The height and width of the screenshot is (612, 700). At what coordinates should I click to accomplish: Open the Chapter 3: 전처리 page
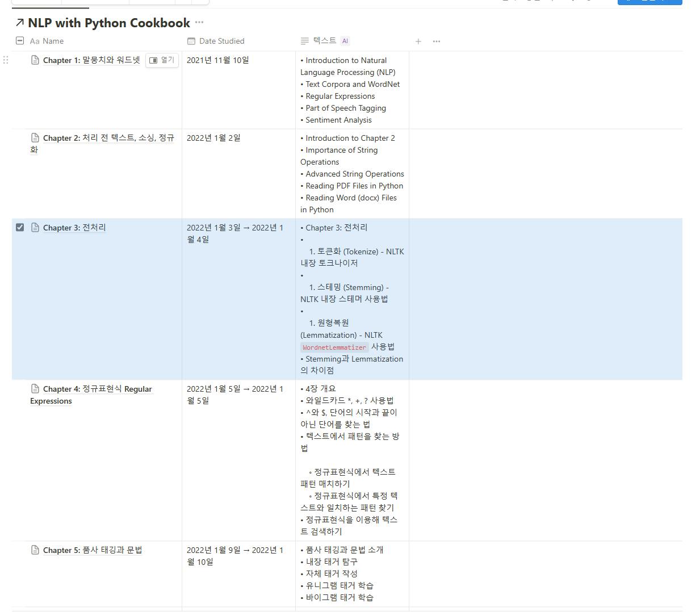(74, 228)
